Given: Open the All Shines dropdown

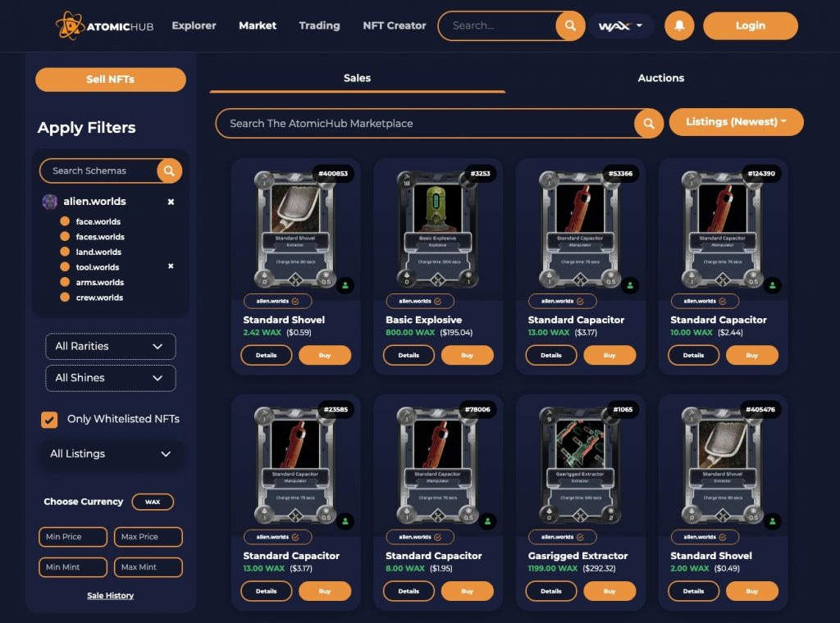Looking at the screenshot, I should pos(111,378).
